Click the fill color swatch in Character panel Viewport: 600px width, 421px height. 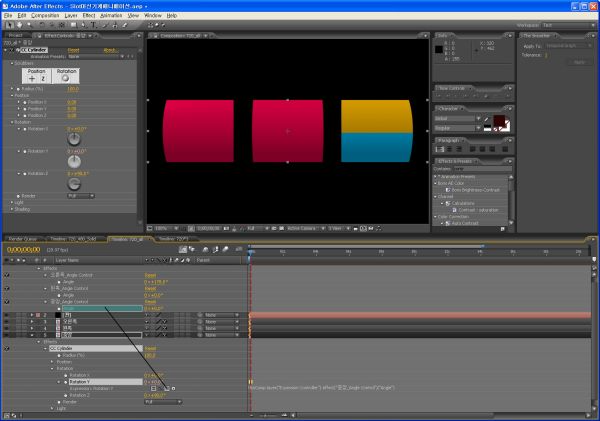499,121
